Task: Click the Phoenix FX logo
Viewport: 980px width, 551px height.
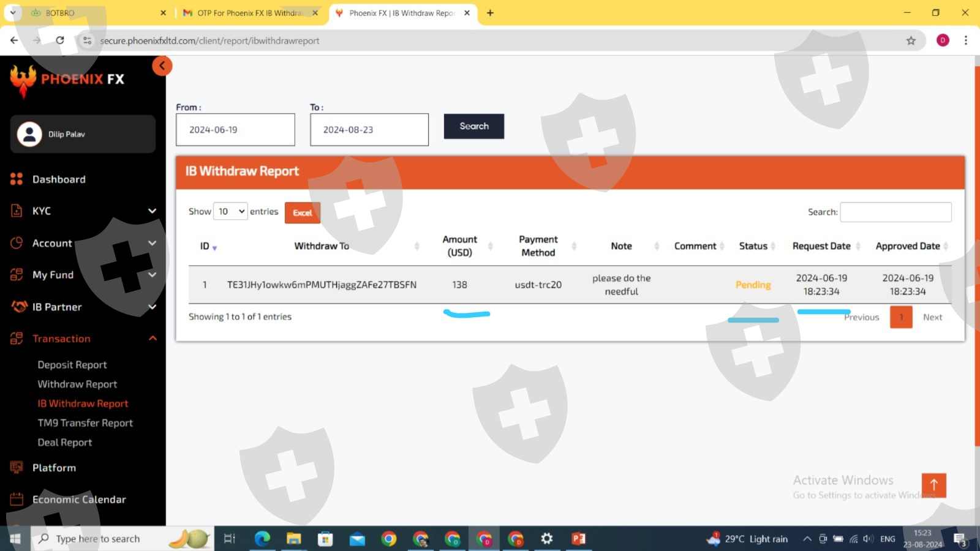Action: pos(67,80)
